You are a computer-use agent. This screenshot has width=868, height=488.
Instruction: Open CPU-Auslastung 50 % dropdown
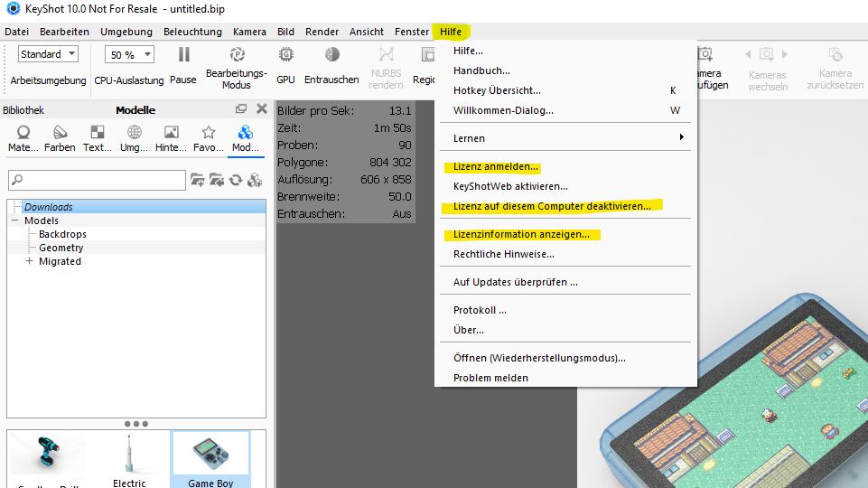tap(129, 54)
